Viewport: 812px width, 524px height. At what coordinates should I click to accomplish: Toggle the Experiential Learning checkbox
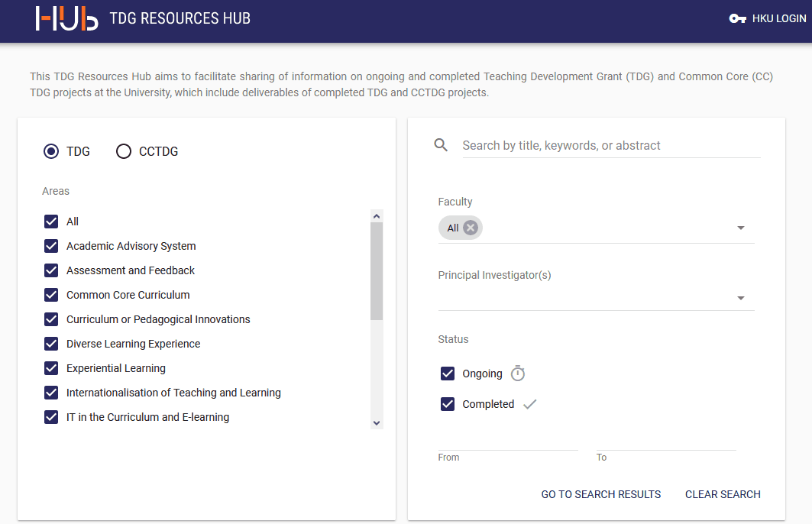tap(51, 368)
